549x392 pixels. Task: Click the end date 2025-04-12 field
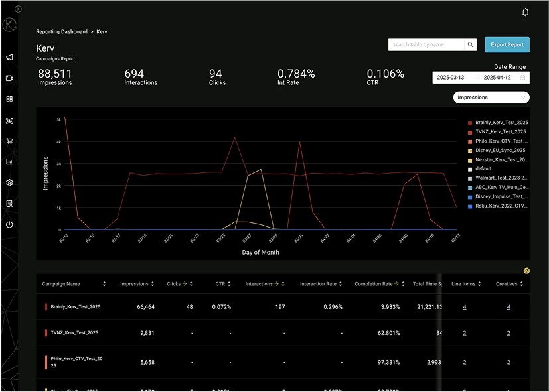(x=497, y=78)
